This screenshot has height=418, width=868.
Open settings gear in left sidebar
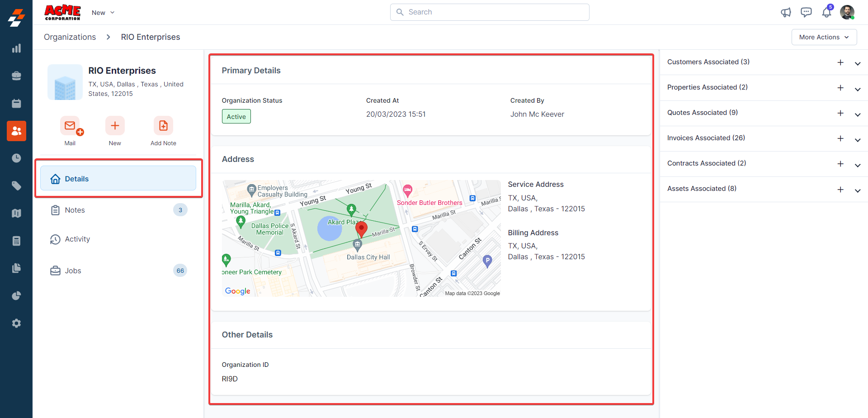tap(16, 323)
